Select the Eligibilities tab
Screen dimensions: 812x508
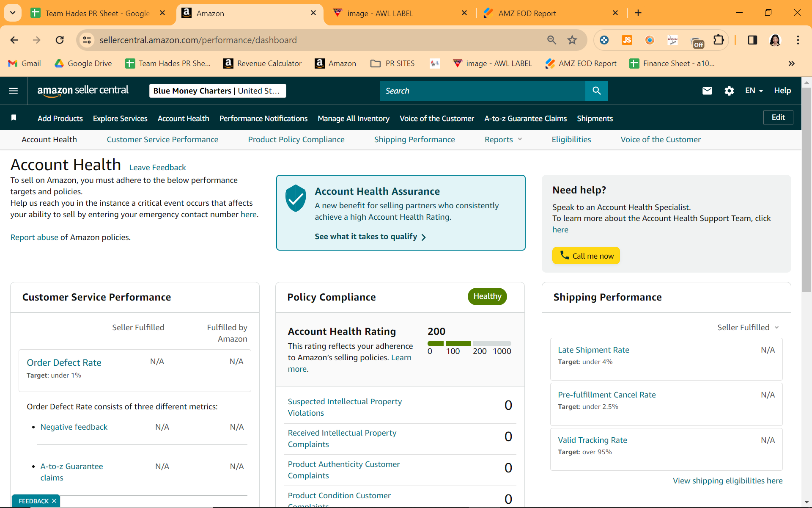pos(571,139)
